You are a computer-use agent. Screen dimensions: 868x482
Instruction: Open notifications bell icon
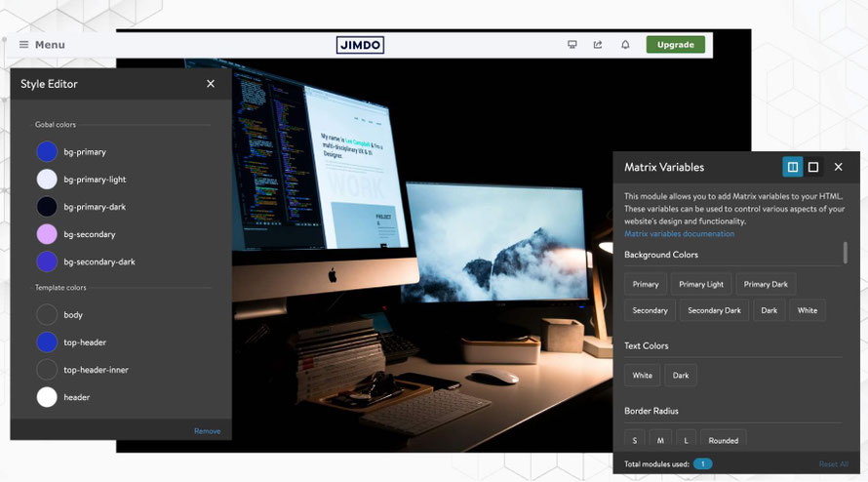click(625, 45)
